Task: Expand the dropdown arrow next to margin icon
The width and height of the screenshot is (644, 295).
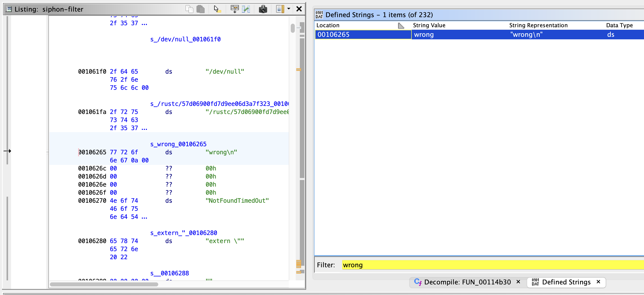Action: 289,9
